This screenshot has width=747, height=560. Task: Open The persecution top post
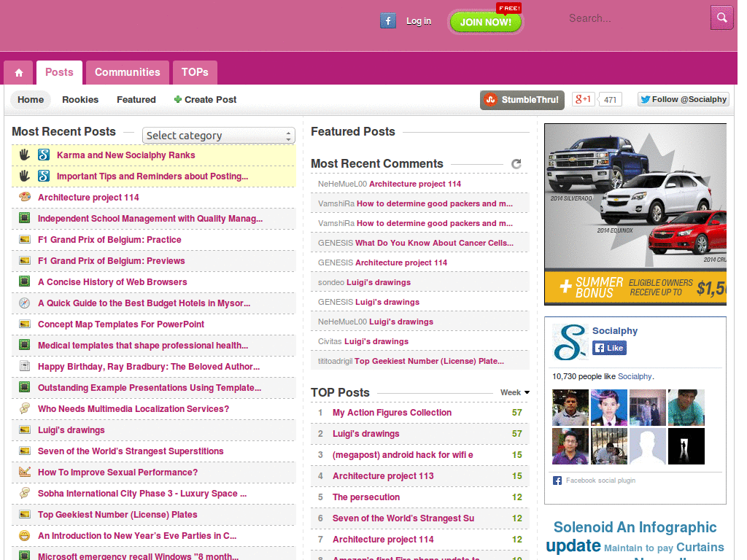[x=366, y=497]
